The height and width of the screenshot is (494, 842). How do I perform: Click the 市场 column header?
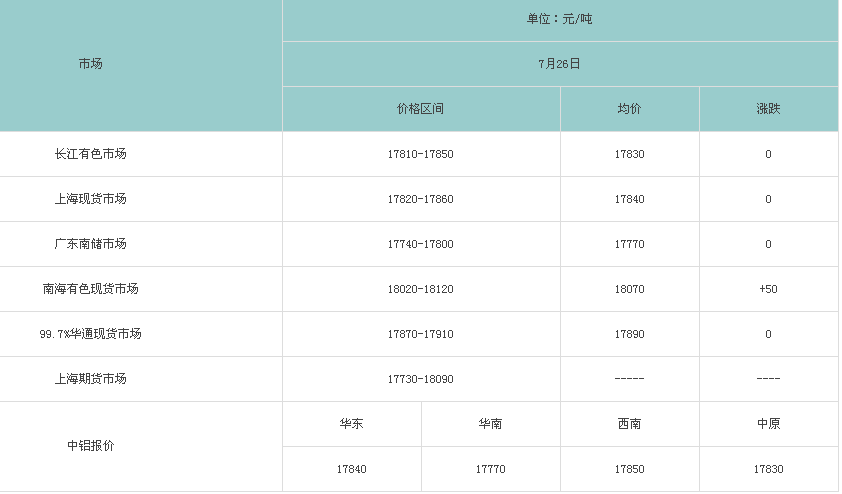90,64
